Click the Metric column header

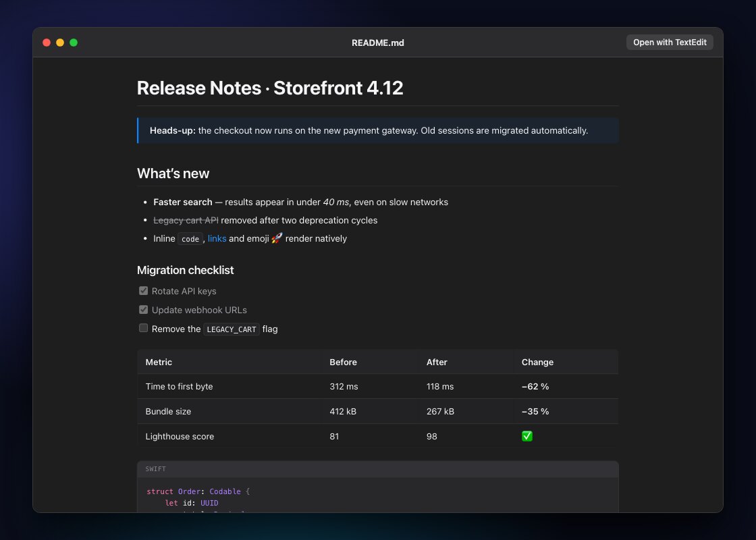pyautogui.click(x=159, y=362)
